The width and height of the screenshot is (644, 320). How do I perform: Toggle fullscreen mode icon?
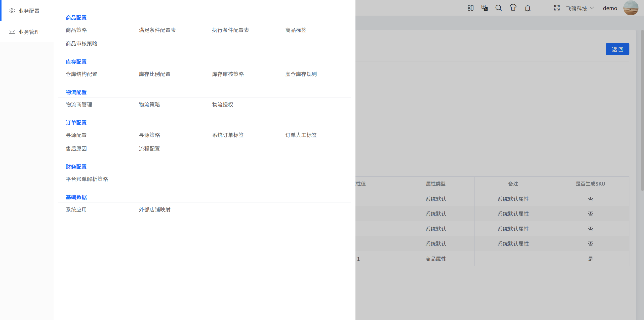[557, 8]
